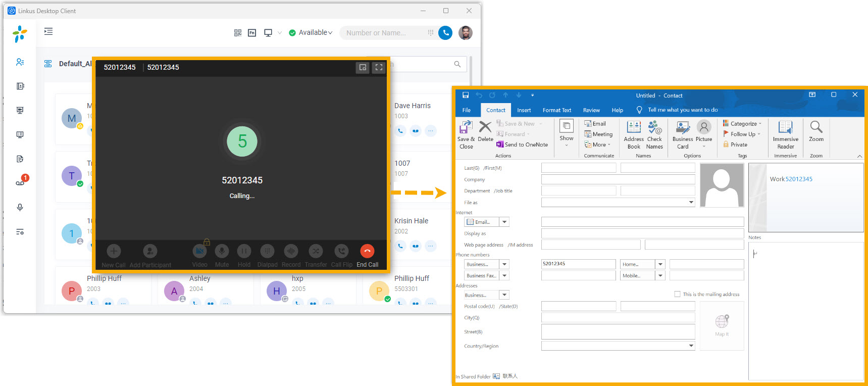Collapse Linkus sidebar menu icon
Viewport: 868px width, 386px height.
coord(48,32)
